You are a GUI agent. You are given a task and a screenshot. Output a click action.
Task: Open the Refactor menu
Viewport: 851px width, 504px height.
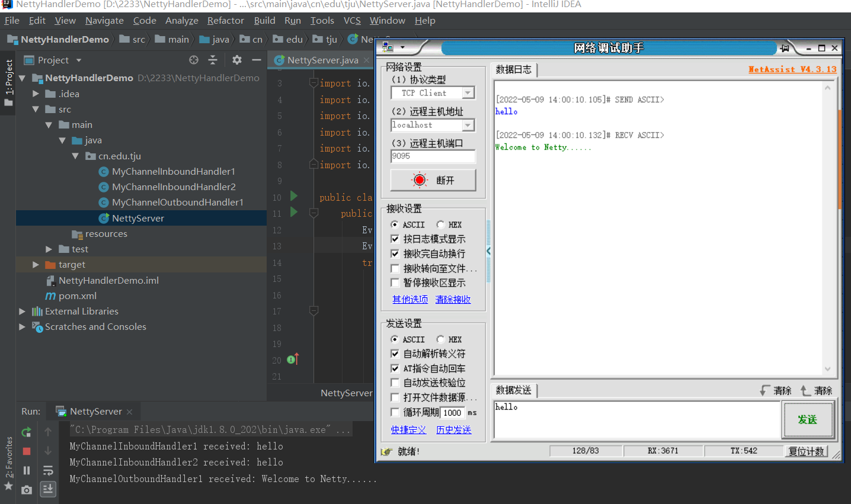pyautogui.click(x=225, y=20)
